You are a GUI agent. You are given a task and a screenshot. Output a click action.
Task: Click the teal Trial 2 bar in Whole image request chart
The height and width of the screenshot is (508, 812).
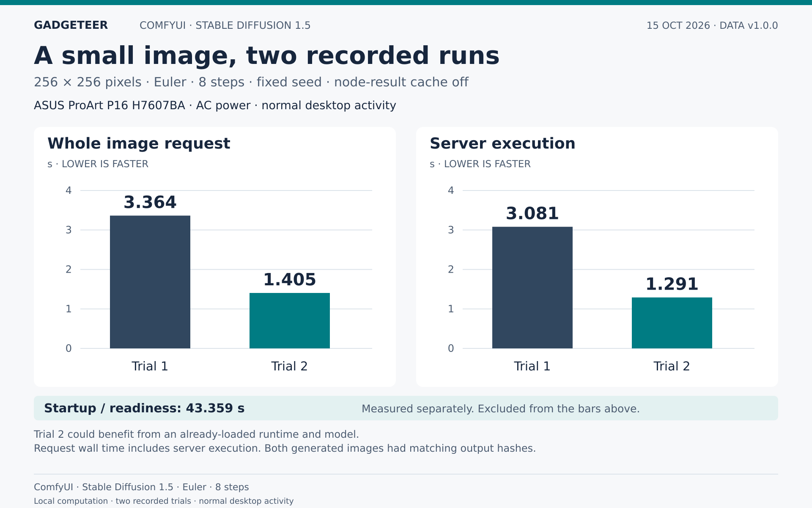click(x=290, y=320)
